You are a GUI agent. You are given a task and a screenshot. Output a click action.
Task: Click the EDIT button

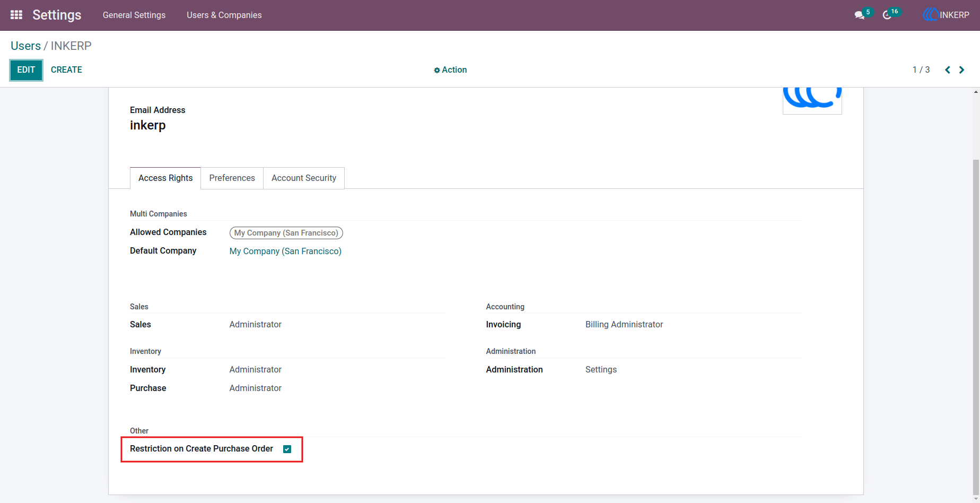click(x=26, y=70)
